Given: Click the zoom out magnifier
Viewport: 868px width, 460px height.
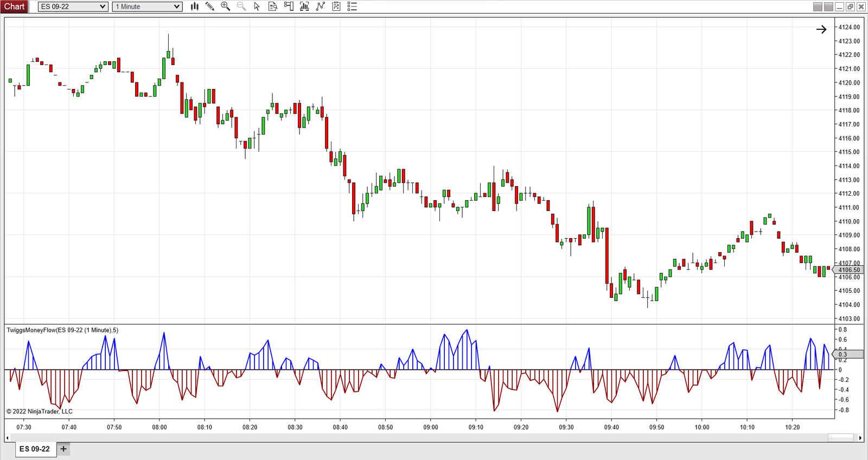Looking at the screenshot, I should [241, 7].
